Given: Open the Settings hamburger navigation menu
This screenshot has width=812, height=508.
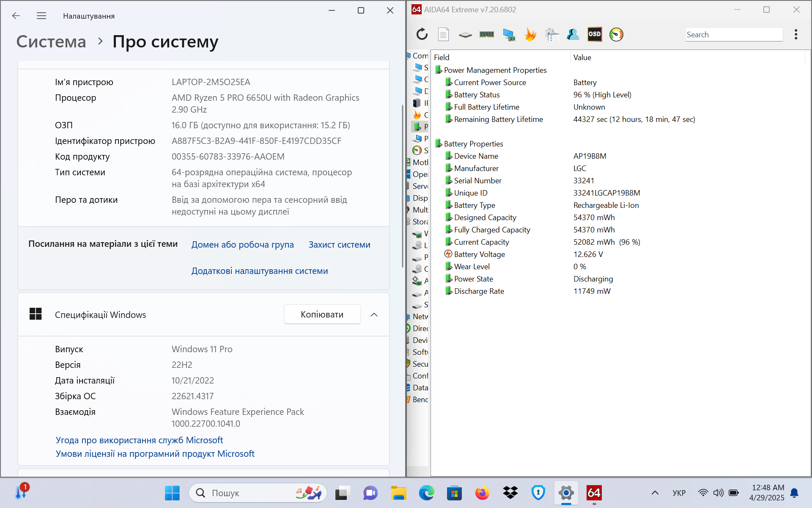Looking at the screenshot, I should 41,16.
